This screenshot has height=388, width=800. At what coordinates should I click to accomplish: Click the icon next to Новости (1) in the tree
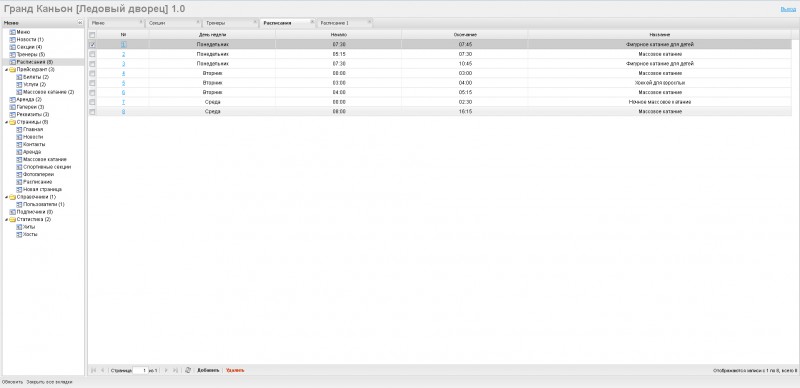pyautogui.click(x=13, y=39)
